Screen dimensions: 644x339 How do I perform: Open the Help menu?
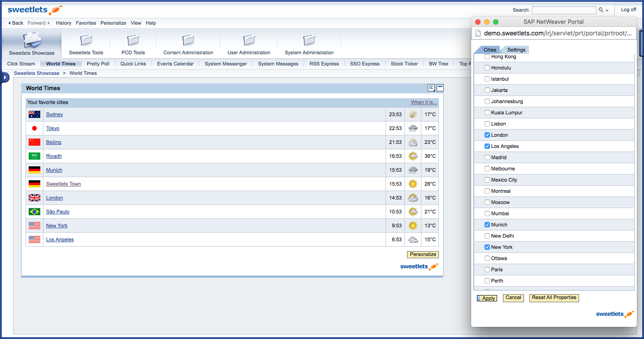pyautogui.click(x=151, y=23)
